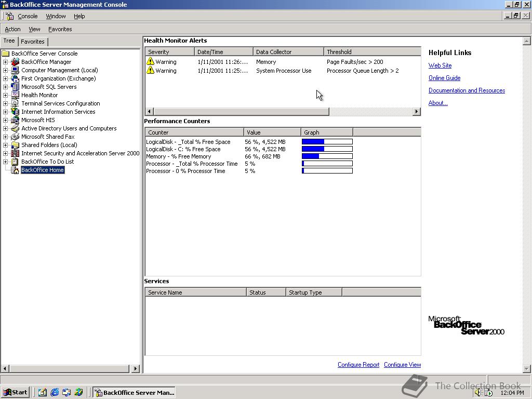Click the fourth quick launch icon
The width and height of the screenshot is (532, 399).
point(79,392)
